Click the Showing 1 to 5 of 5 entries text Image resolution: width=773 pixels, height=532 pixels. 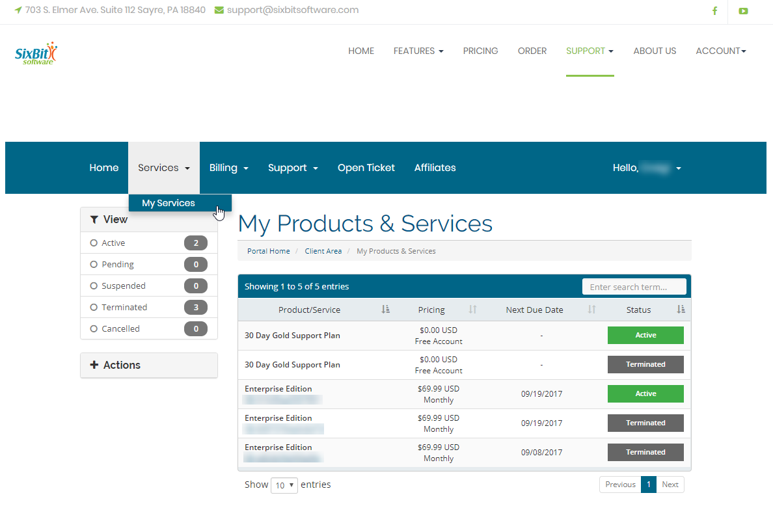pos(297,287)
